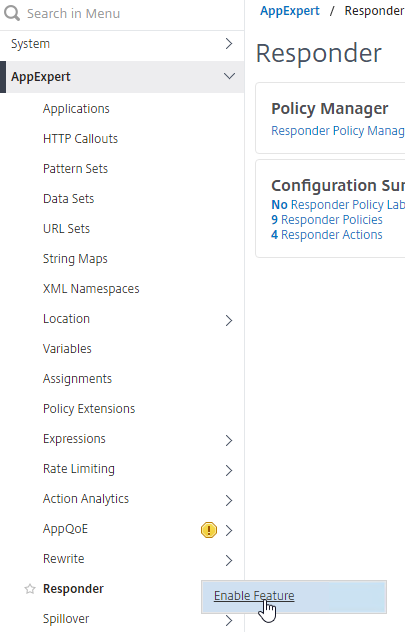Viewport: 405px width, 632px height.
Task: Click the AppQoE yellow warning icon
Action: coord(209,530)
